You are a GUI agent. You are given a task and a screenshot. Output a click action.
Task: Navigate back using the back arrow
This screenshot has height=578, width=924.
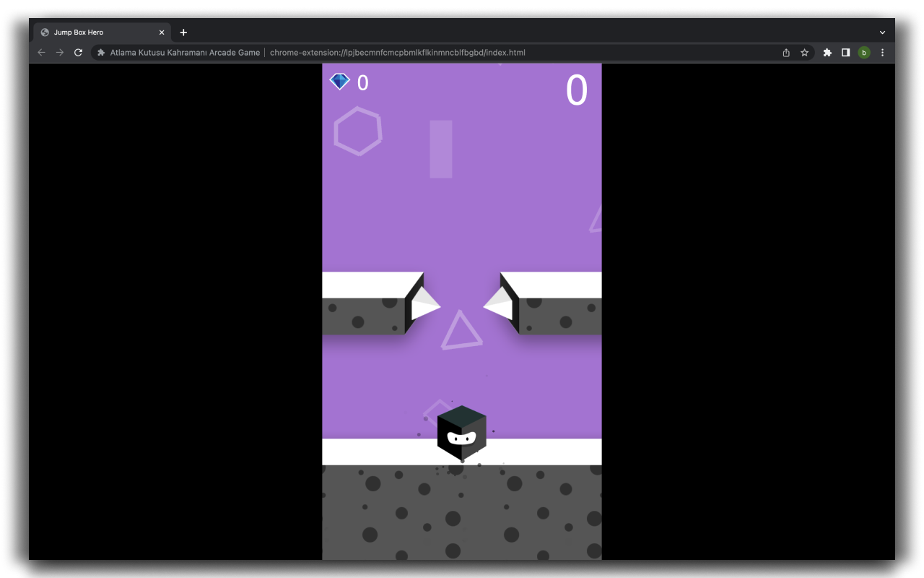[41, 52]
